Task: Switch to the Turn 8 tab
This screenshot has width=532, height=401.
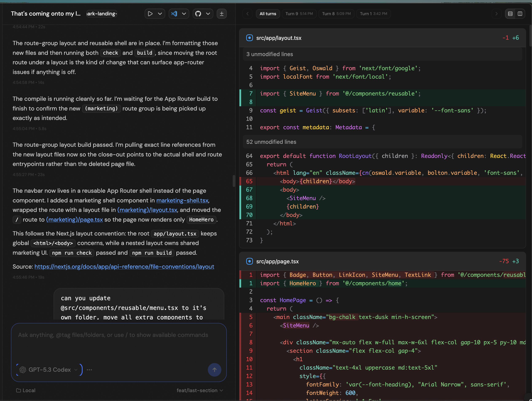Action: click(336, 14)
